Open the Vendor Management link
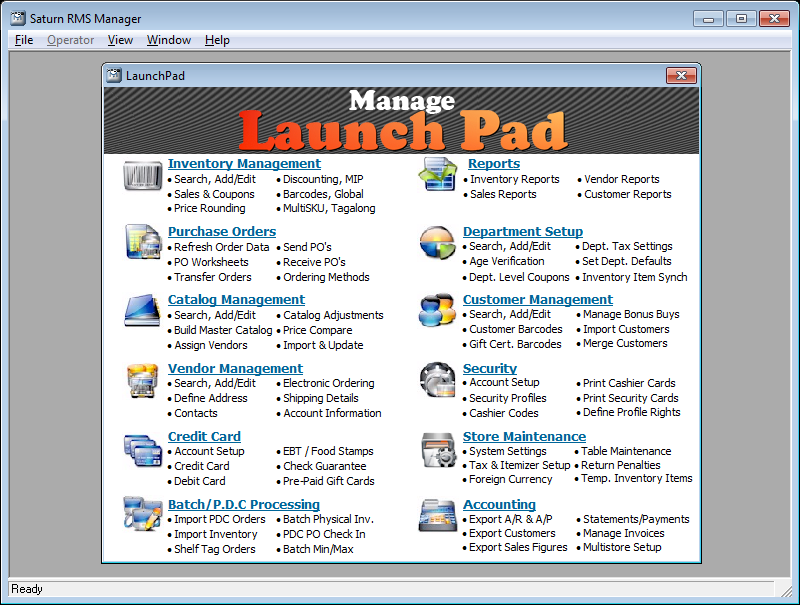Viewport: 800px width, 605px height. [x=235, y=369]
